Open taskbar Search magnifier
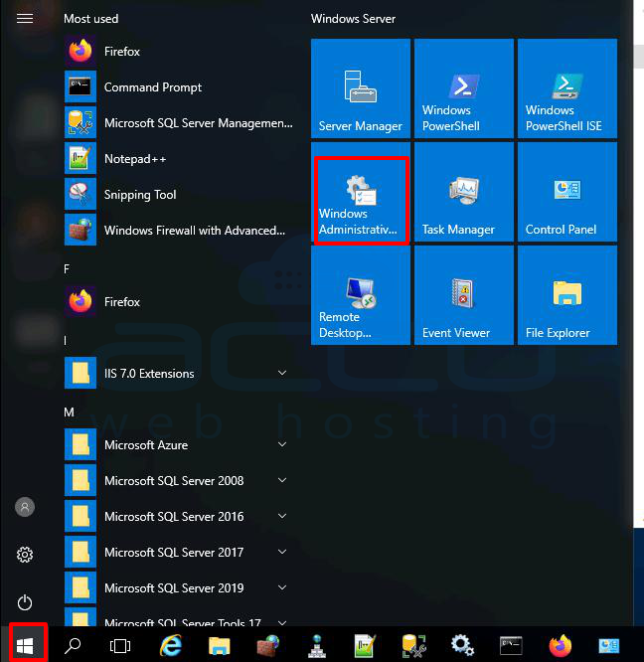This screenshot has width=644, height=662. (x=73, y=645)
